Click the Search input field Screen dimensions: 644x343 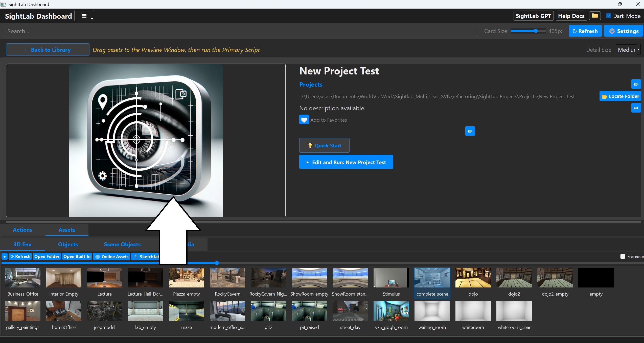point(240,31)
